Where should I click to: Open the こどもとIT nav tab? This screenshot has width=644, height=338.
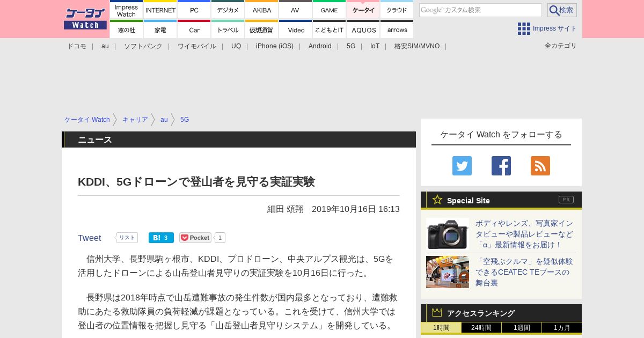329,30
